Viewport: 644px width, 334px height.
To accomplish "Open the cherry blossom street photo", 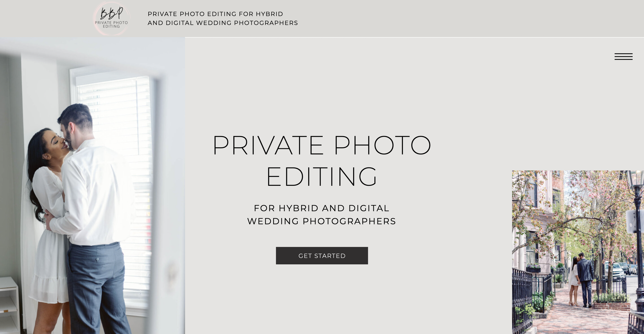I will point(578,252).
